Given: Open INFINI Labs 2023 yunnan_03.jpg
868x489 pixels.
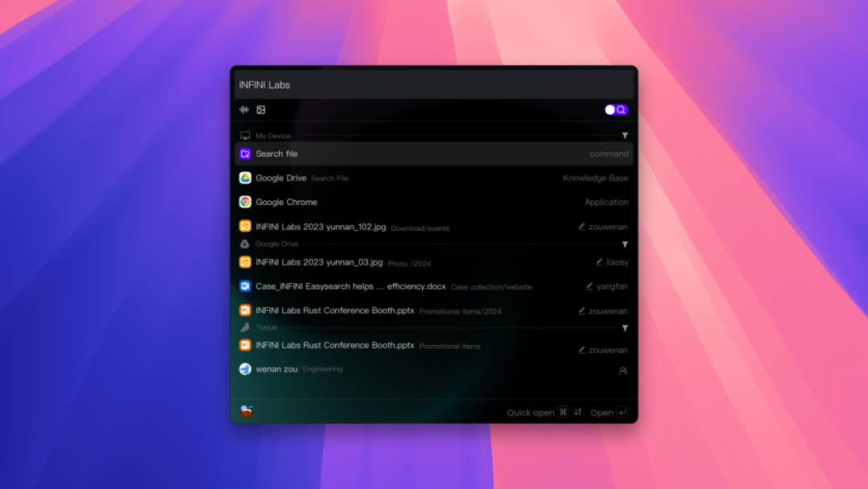Looking at the screenshot, I should [x=434, y=262].
